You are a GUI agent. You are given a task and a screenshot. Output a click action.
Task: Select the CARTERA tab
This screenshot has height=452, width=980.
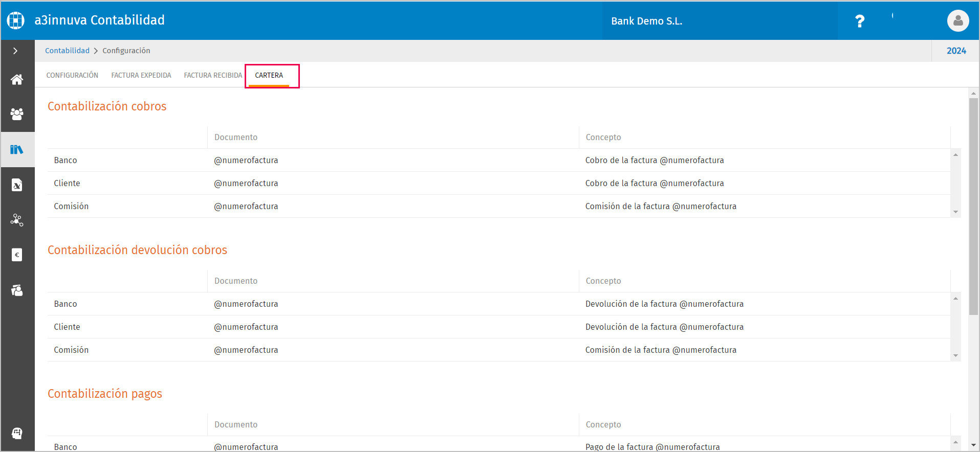[269, 75]
